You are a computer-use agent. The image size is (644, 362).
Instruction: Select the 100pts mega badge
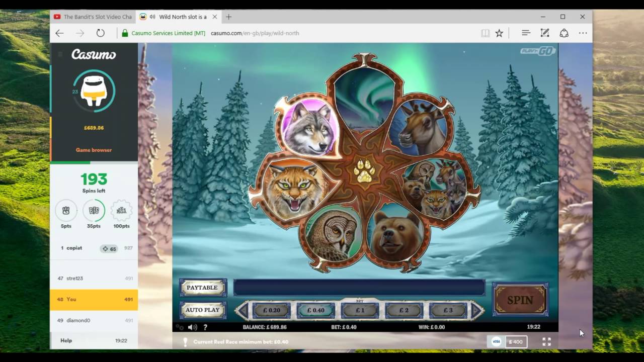pyautogui.click(x=121, y=211)
